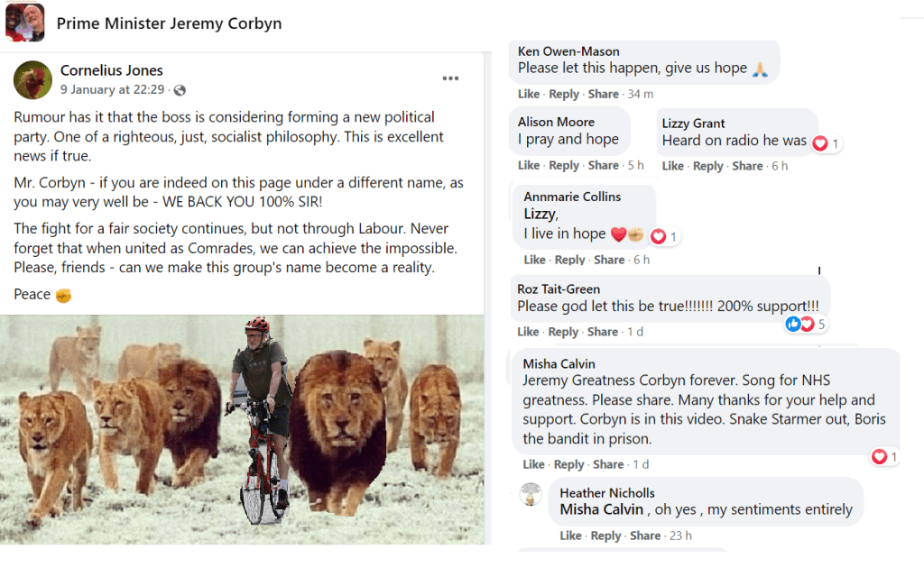Open the Cornelius Jones author name link

(112, 70)
